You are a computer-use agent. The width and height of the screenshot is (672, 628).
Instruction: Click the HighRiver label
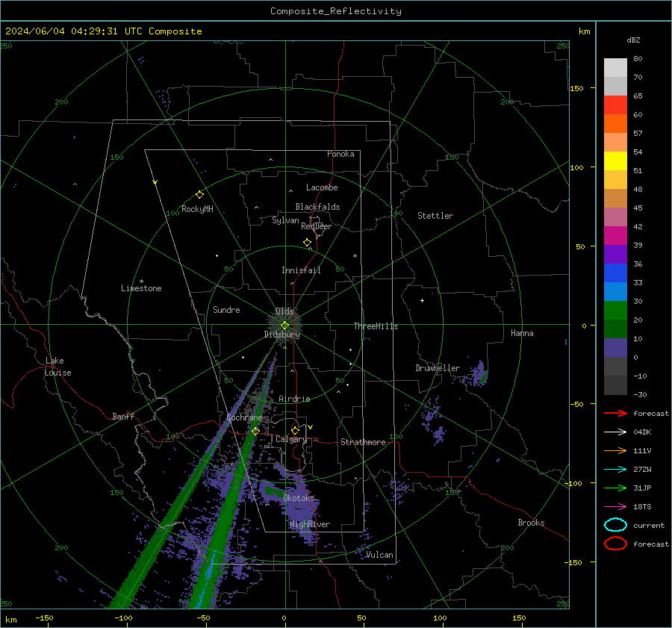click(310, 524)
